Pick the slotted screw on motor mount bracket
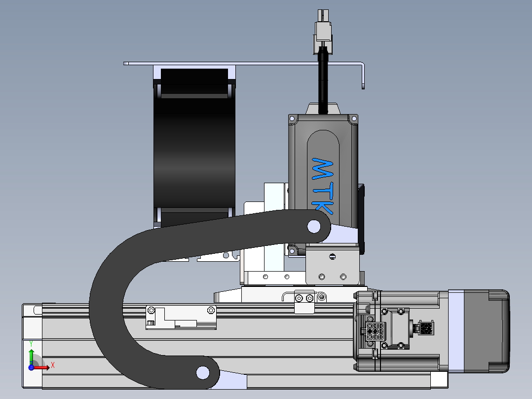The width and height of the screenshot is (532, 399). [x=333, y=256]
